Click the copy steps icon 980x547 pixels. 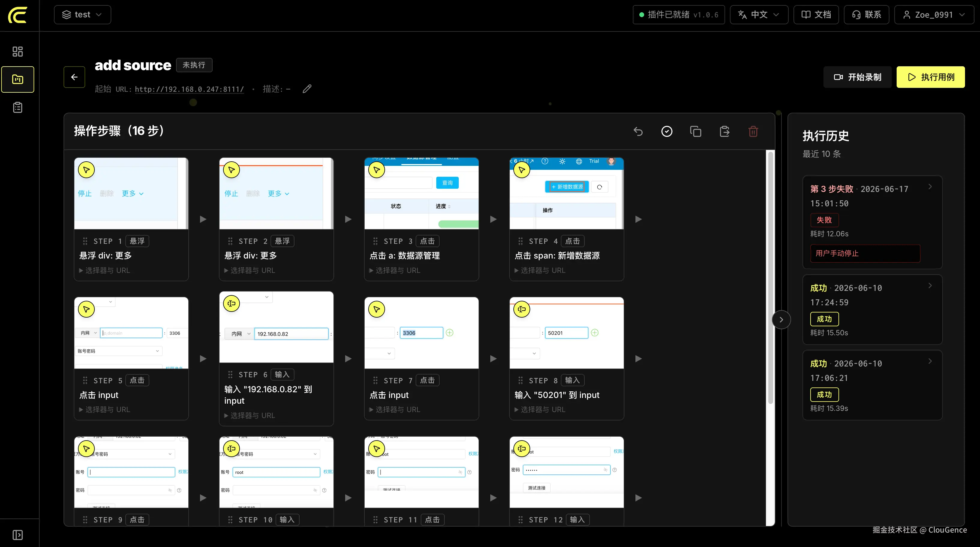[x=695, y=131]
